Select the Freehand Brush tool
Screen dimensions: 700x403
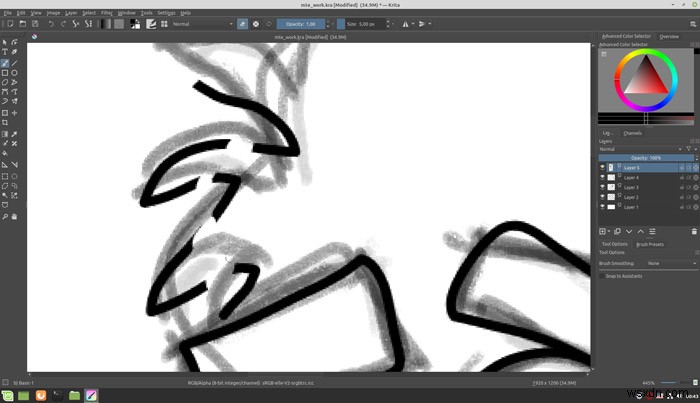pos(5,63)
